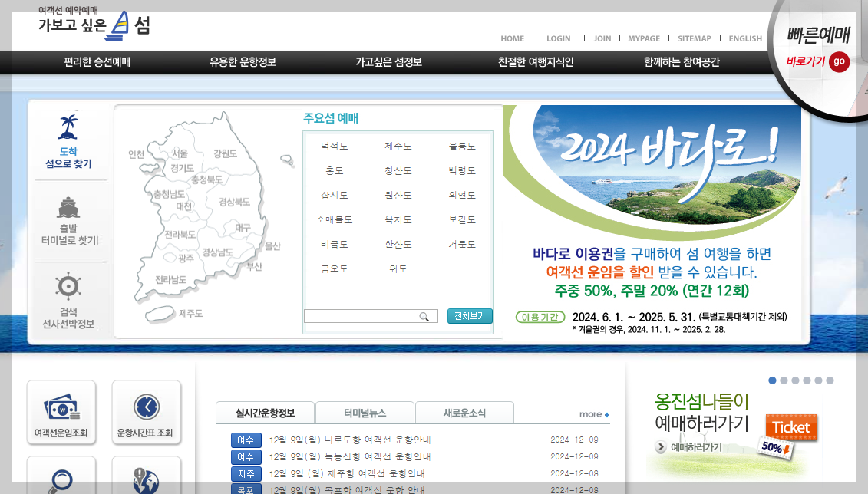
Task: Select sixth banner carousel dot
Action: coord(830,380)
